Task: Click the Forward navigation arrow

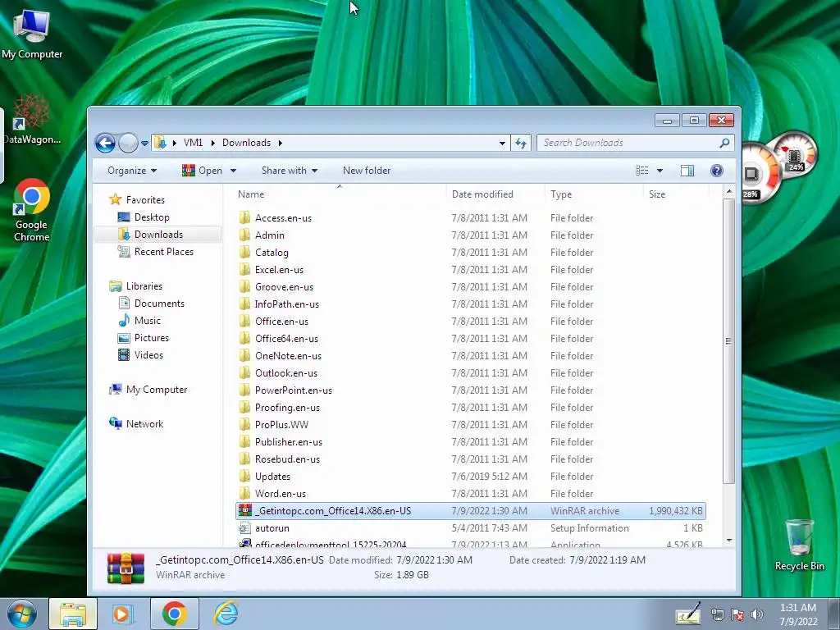Action: point(128,143)
